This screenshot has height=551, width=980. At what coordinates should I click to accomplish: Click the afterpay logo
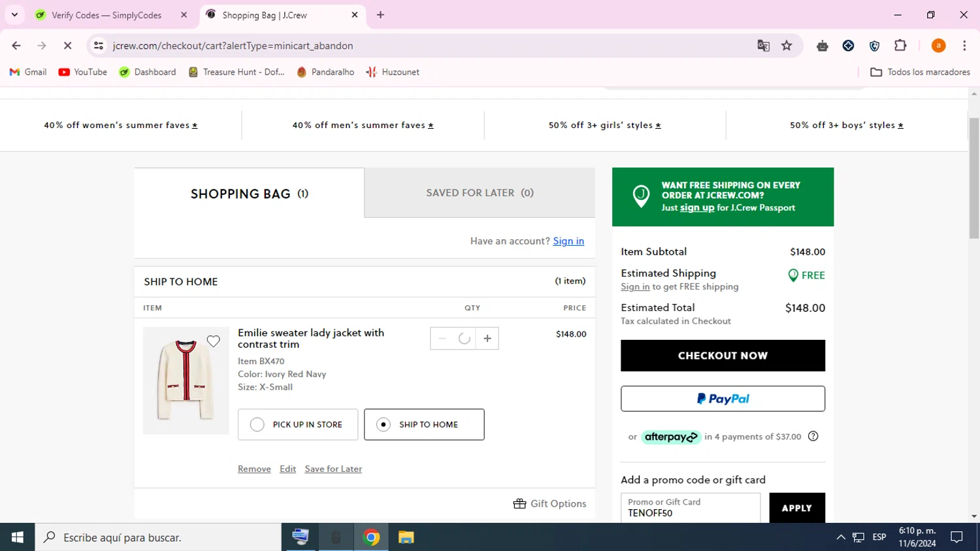click(x=671, y=437)
